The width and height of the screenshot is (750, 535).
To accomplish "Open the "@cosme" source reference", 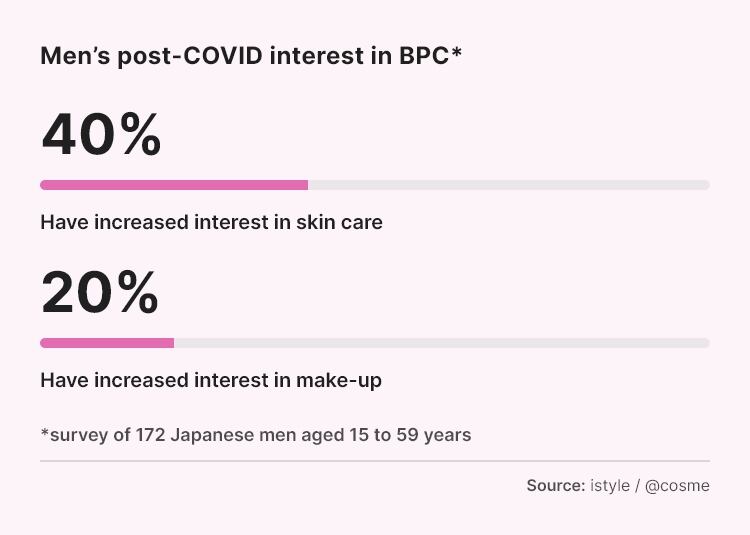I will (x=677, y=485).
